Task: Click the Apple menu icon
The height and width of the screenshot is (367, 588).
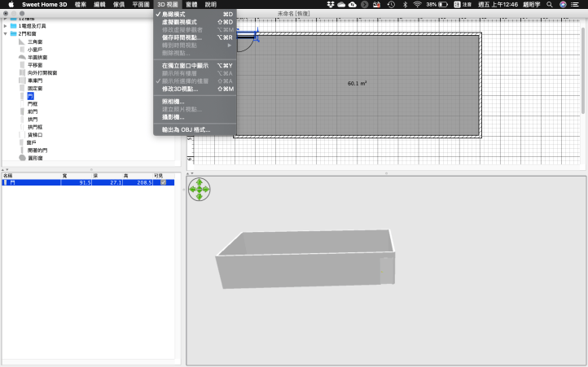Action: [x=11, y=4]
